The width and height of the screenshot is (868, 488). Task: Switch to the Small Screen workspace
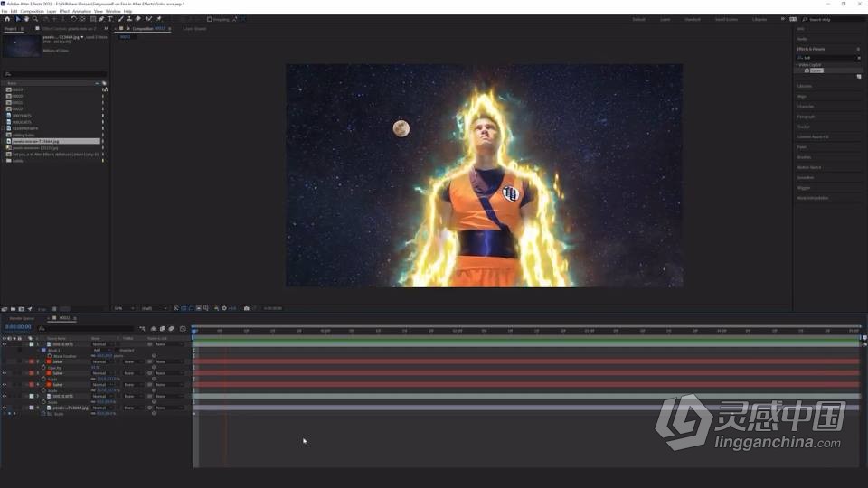pos(726,19)
